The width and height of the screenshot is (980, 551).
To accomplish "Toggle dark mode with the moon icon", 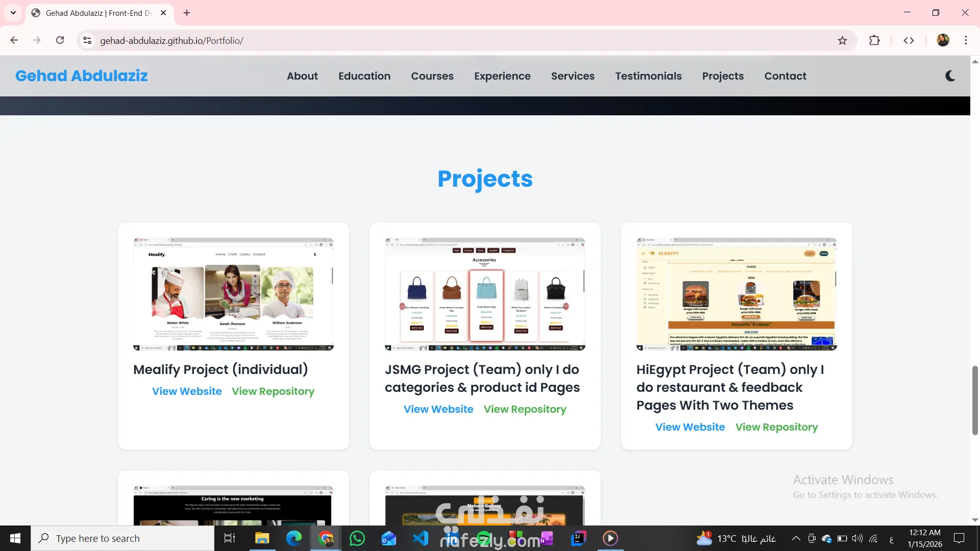I will [x=950, y=76].
